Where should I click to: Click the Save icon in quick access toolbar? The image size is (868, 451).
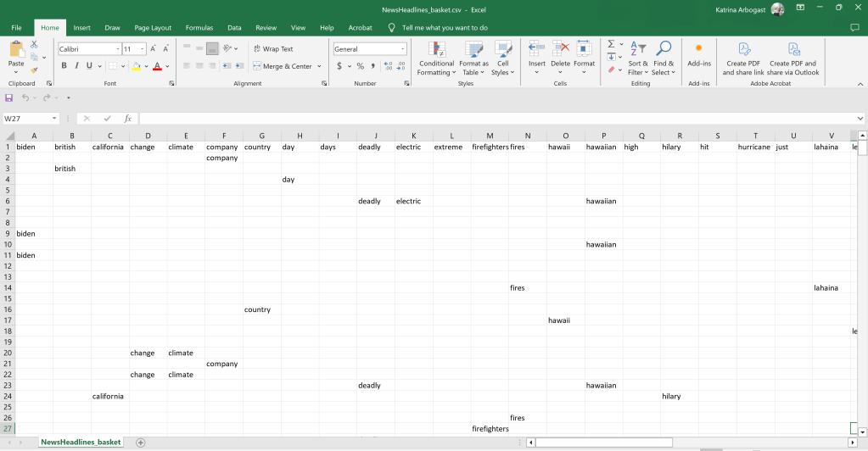9,98
